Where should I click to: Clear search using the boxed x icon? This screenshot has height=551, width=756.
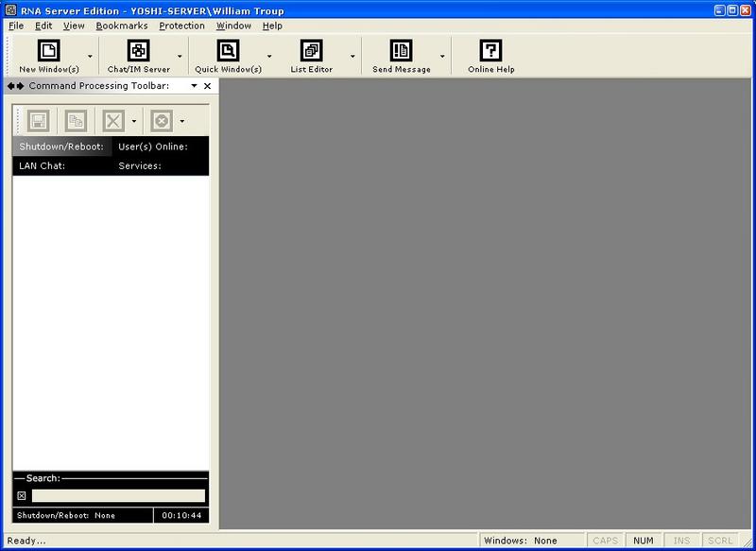(x=21, y=495)
